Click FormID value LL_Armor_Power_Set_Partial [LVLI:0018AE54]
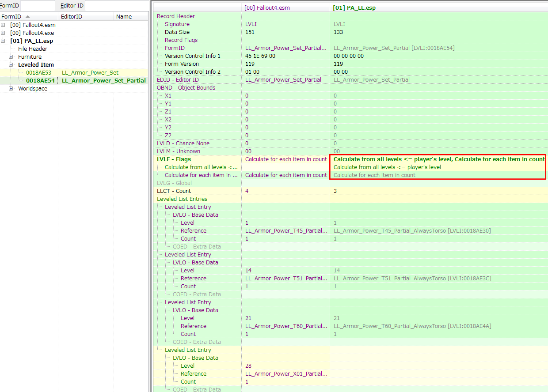The height and width of the screenshot is (392, 548). pos(394,48)
